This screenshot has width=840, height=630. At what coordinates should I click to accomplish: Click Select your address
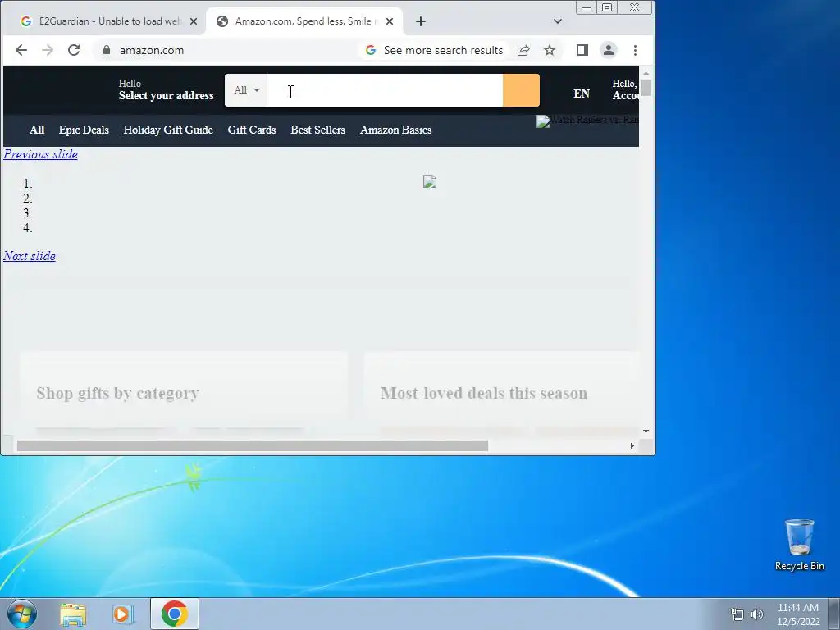click(x=166, y=95)
